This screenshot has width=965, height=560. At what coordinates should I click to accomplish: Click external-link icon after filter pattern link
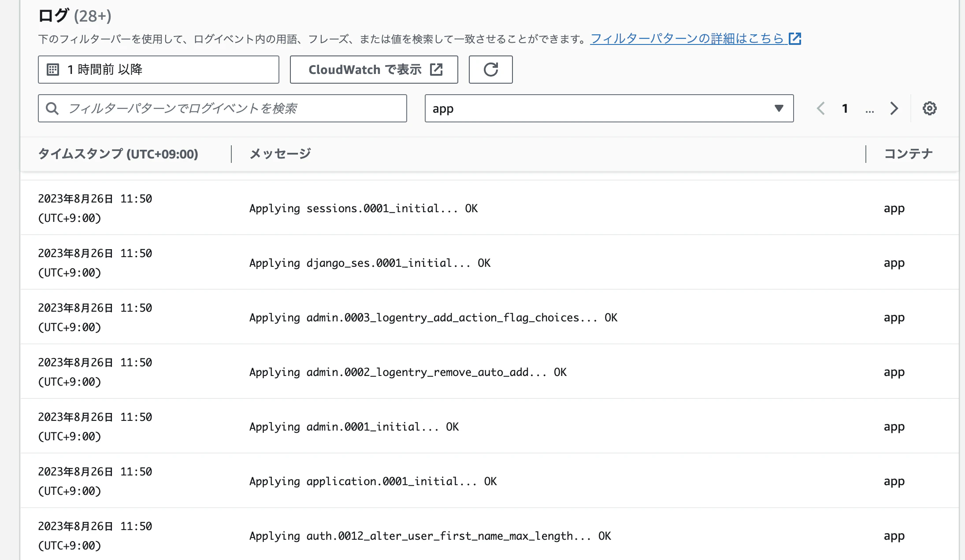(x=795, y=39)
